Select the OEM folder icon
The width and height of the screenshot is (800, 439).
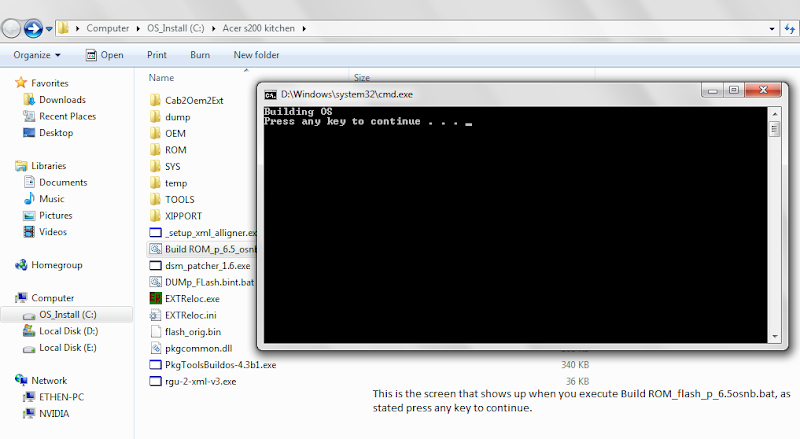(155, 133)
